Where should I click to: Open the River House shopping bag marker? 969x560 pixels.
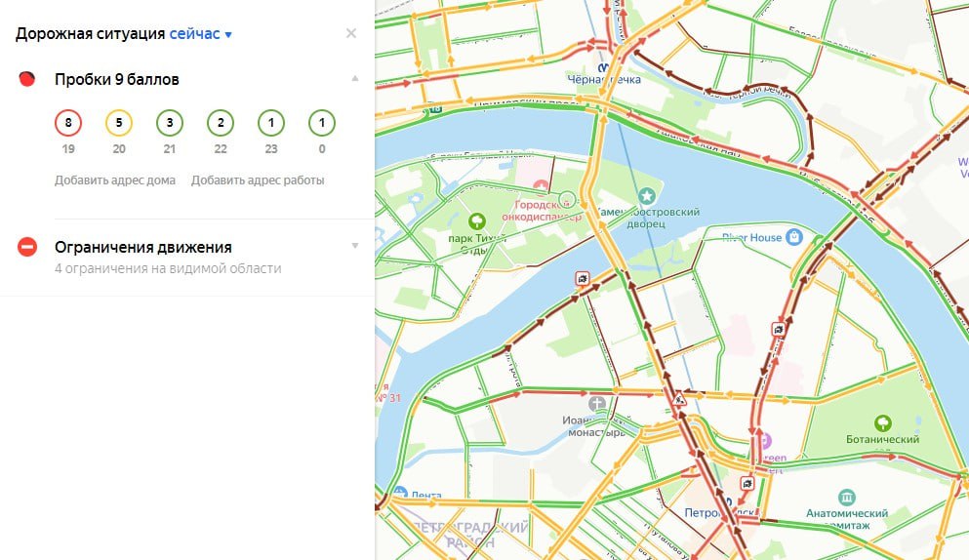coord(795,236)
